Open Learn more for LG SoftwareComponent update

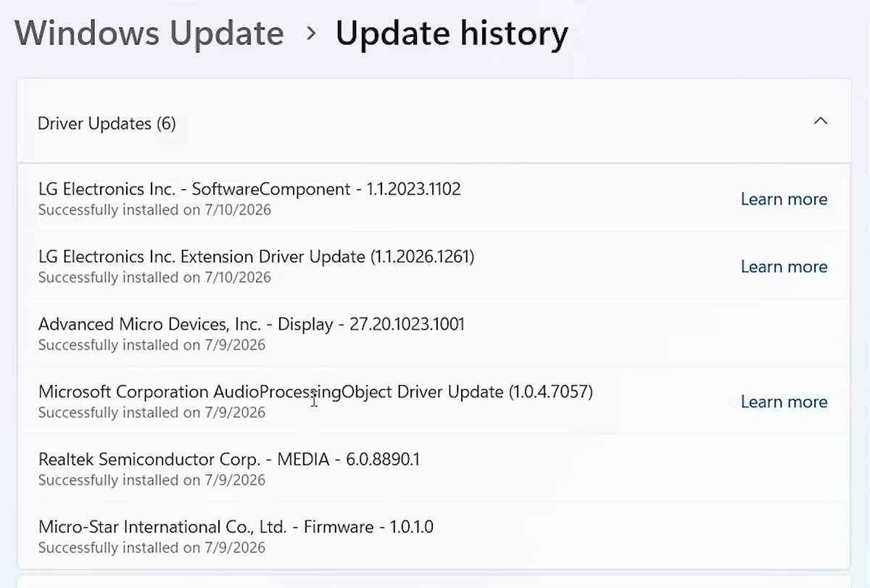tap(784, 199)
